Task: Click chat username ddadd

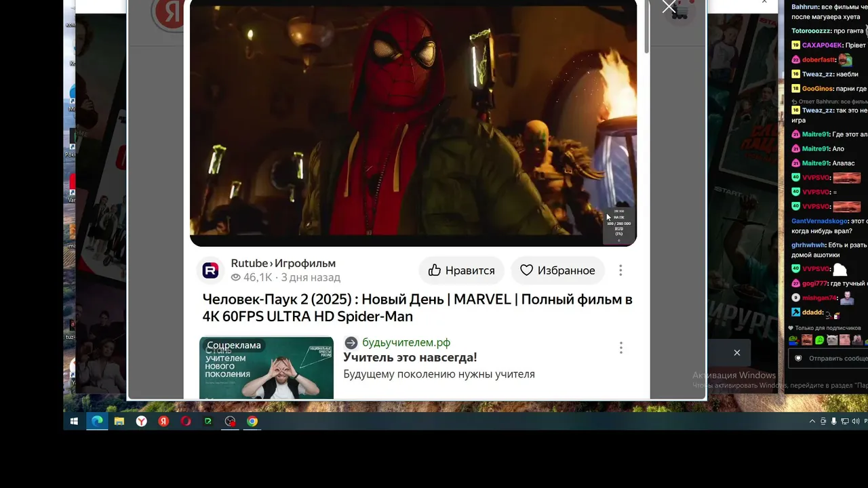Action: 812,312
